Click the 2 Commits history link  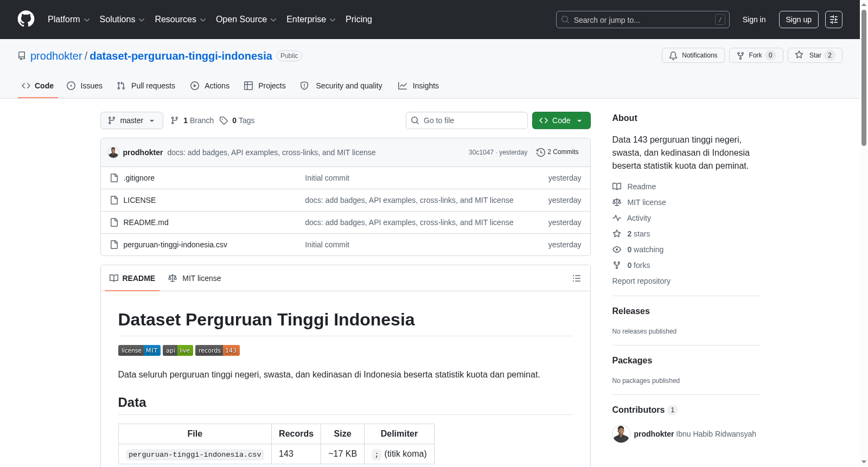point(558,152)
